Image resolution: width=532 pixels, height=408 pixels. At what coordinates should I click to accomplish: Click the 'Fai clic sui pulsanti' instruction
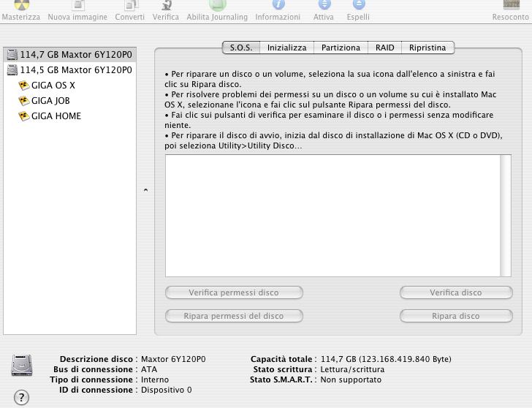click(329, 120)
